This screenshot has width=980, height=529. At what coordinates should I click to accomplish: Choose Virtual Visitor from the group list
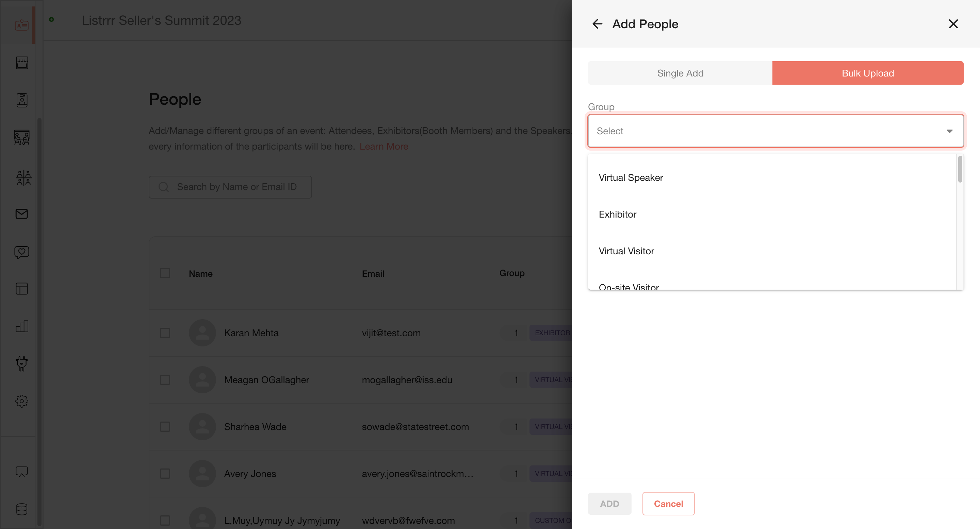click(x=772, y=251)
